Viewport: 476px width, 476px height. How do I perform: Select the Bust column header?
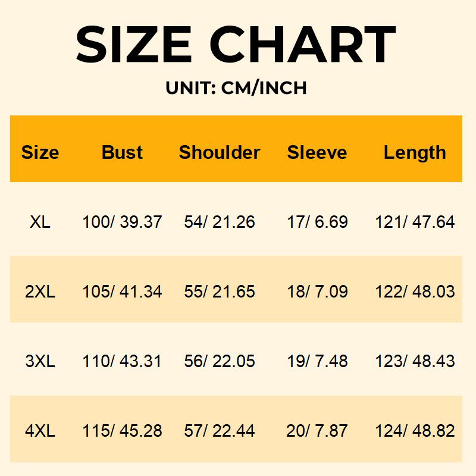pos(122,152)
